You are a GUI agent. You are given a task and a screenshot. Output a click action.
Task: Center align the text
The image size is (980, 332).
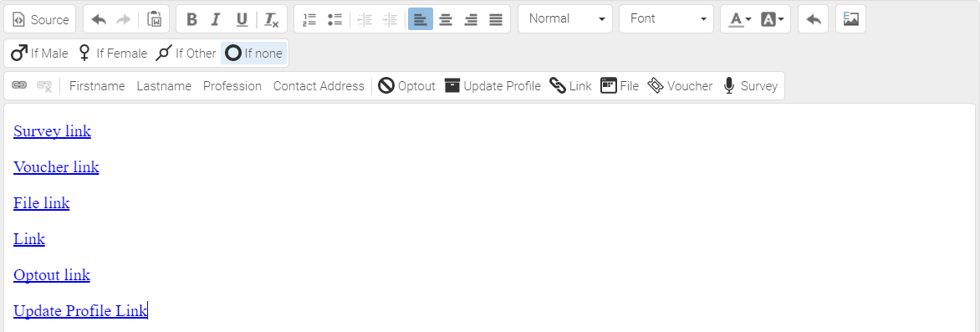(x=446, y=19)
